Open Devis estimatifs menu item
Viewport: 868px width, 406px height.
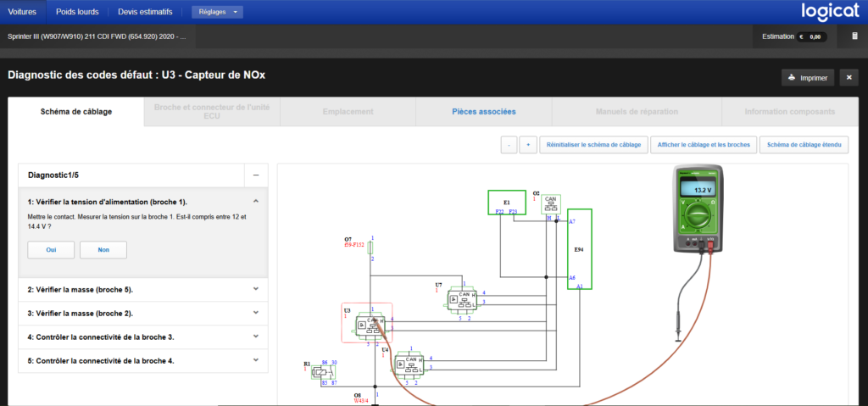click(145, 12)
